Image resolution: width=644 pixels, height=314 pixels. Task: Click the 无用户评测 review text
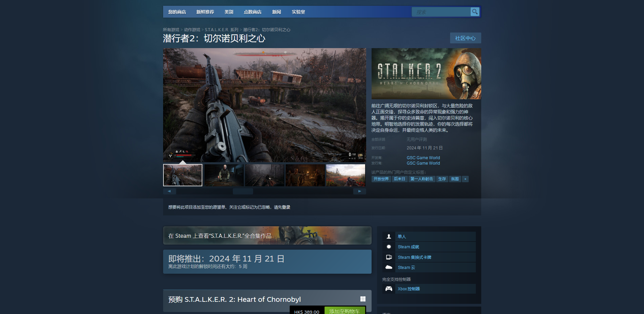coord(417,140)
